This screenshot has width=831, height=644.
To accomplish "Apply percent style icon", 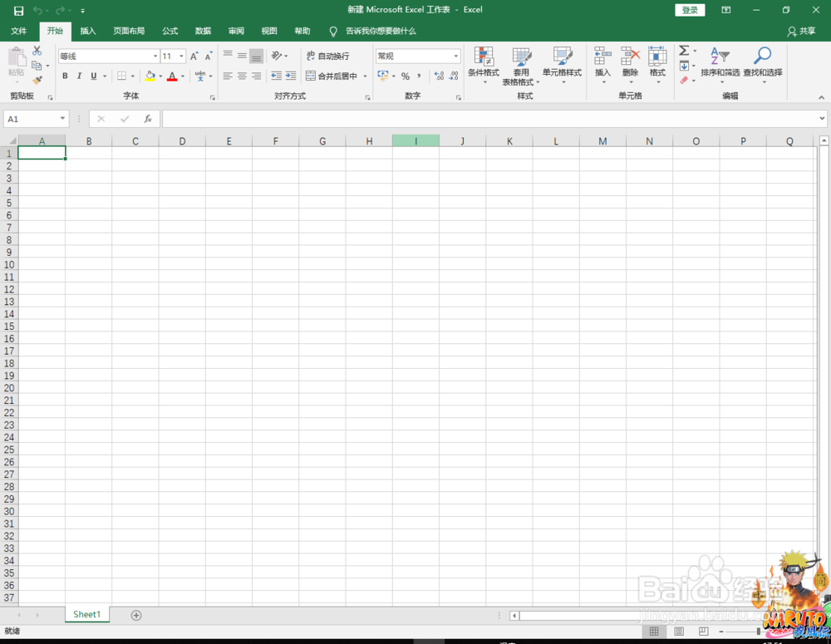I will [406, 76].
